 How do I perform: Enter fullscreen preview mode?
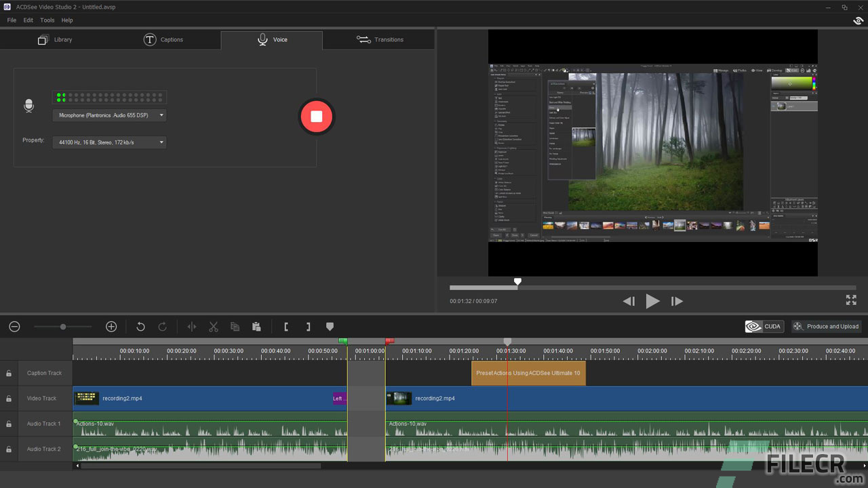click(x=851, y=300)
